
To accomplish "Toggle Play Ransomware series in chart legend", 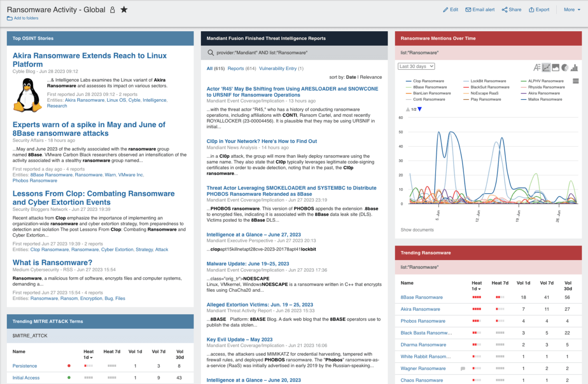I will click(483, 99).
